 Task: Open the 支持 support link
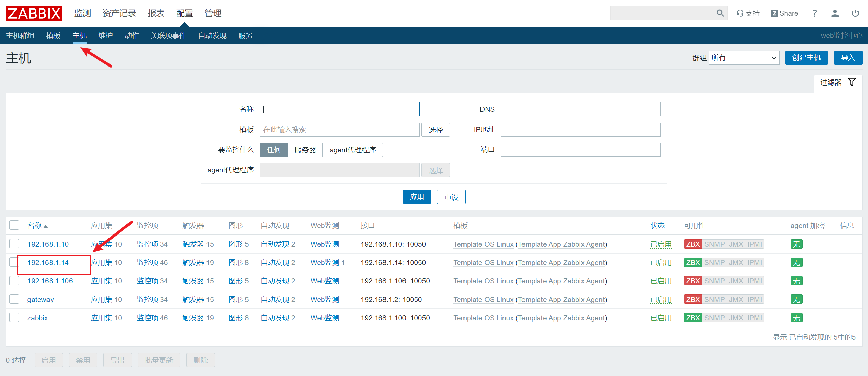coord(748,13)
